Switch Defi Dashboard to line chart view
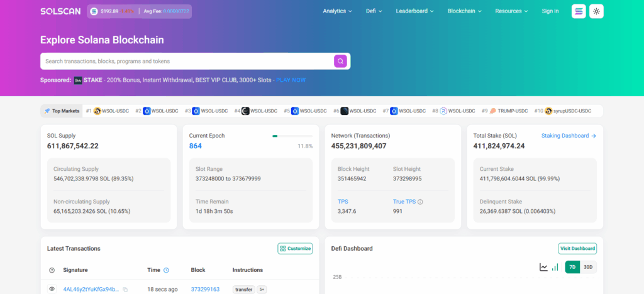Image resolution: width=644 pixels, height=294 pixels. click(543, 267)
